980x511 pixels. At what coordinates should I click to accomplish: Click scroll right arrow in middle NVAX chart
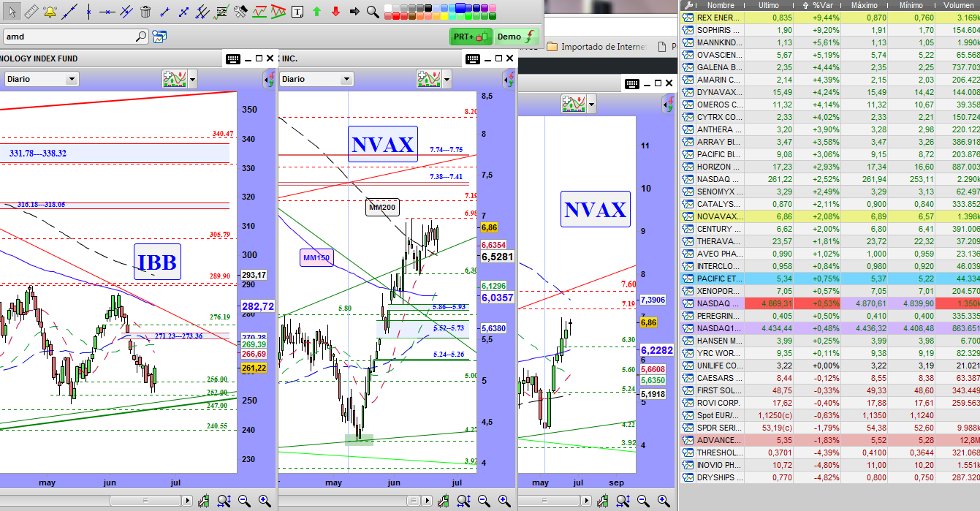428,501
